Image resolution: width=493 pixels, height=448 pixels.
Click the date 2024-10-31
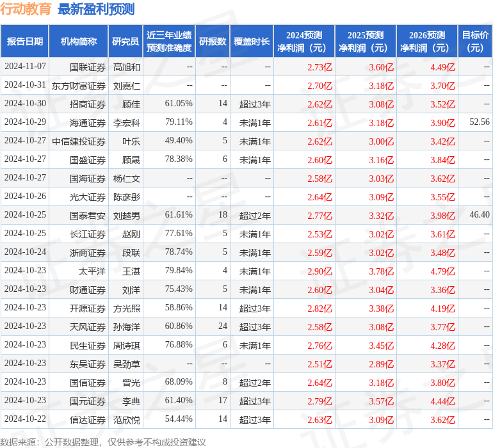[x=25, y=85]
